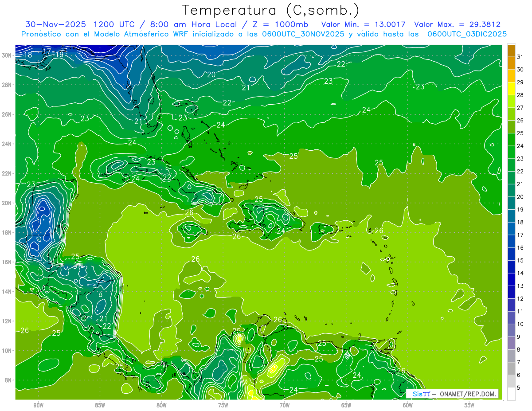Click the color scale label 14
Screen dimensions: 532x411
(520, 273)
